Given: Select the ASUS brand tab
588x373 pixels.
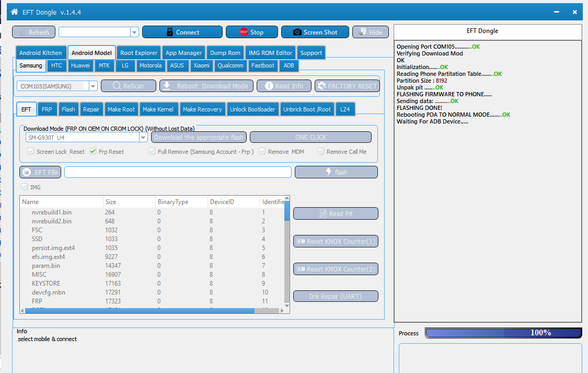Looking at the screenshot, I should point(177,66).
